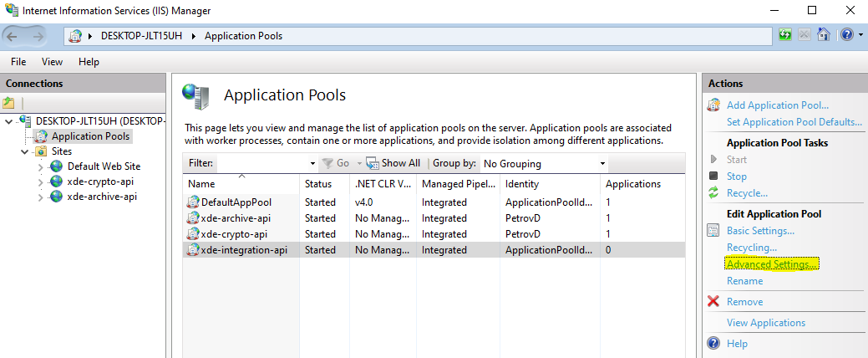The image size is (868, 358).
Task: Click the PetrovD identity of xde-crypto-api
Action: [x=523, y=234]
